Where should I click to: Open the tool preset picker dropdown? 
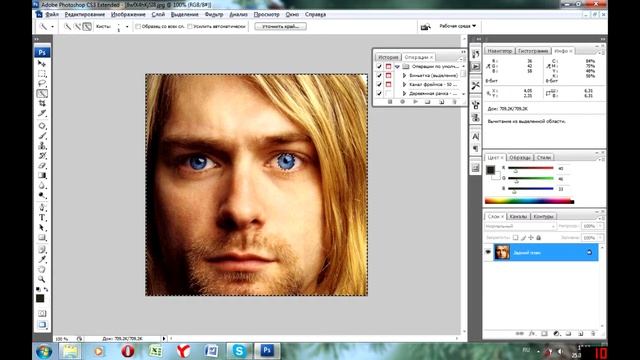pyautogui.click(x=52, y=27)
